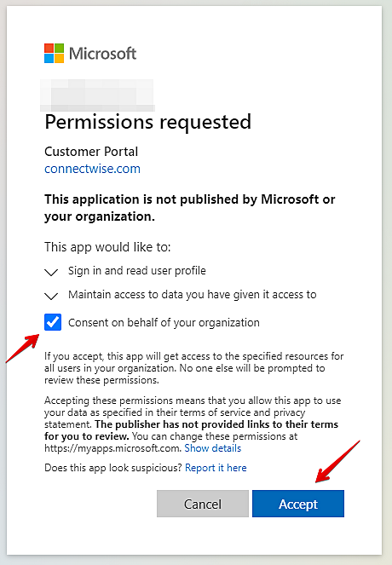The width and height of the screenshot is (392, 565).
Task: Open the connectwise.com publisher link
Action: coord(92,169)
